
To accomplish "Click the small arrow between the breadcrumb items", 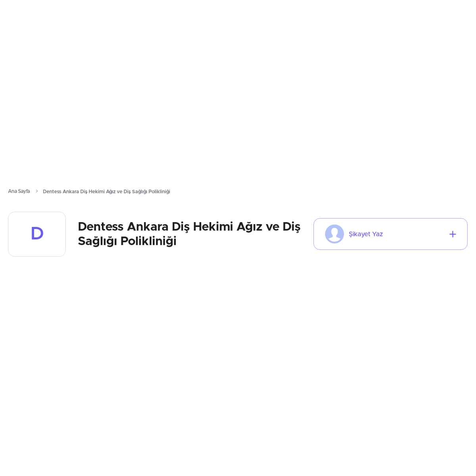I will point(37,191).
